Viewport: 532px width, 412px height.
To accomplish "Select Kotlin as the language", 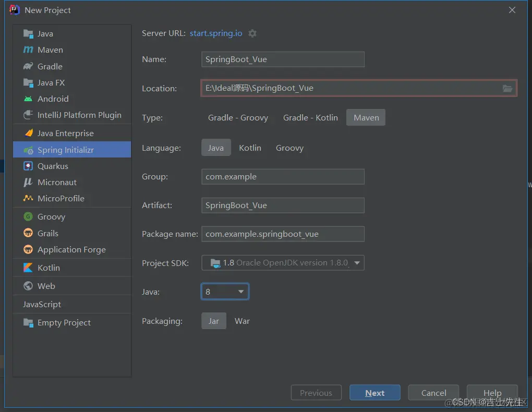I will click(x=250, y=148).
